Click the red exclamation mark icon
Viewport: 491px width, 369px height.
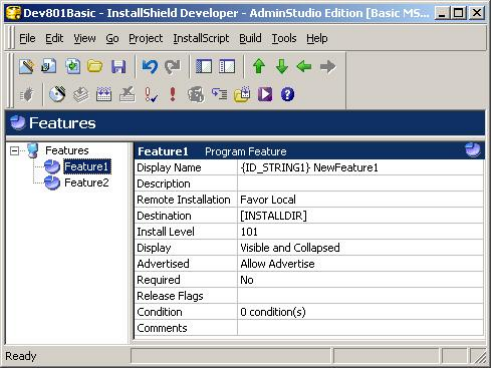click(172, 94)
